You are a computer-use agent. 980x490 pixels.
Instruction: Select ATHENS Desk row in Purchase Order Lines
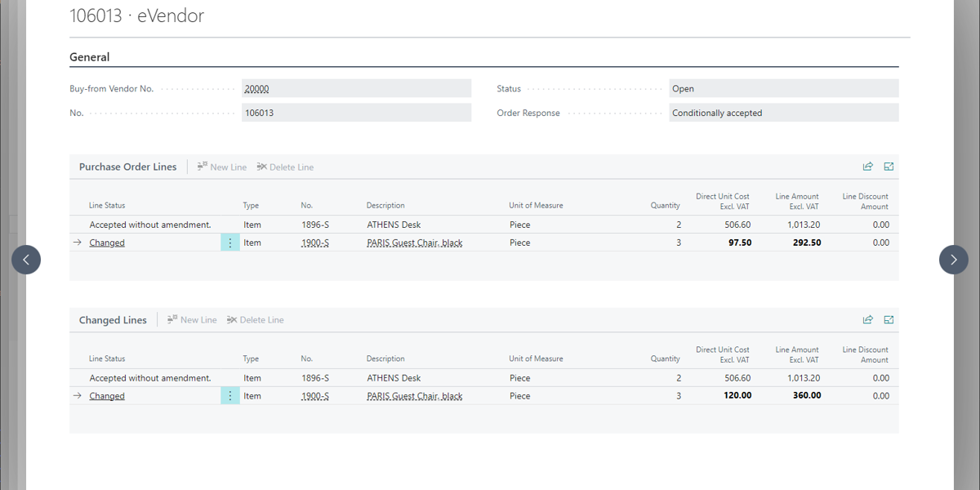(394, 225)
